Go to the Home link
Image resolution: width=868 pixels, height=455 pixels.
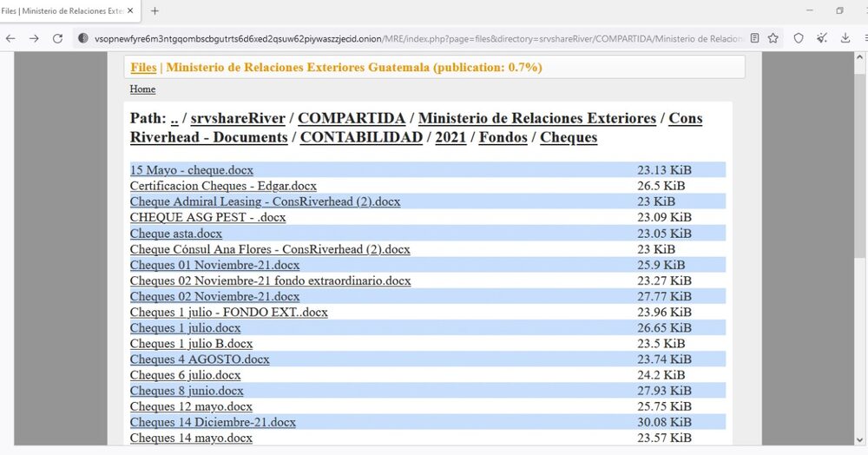tap(142, 89)
